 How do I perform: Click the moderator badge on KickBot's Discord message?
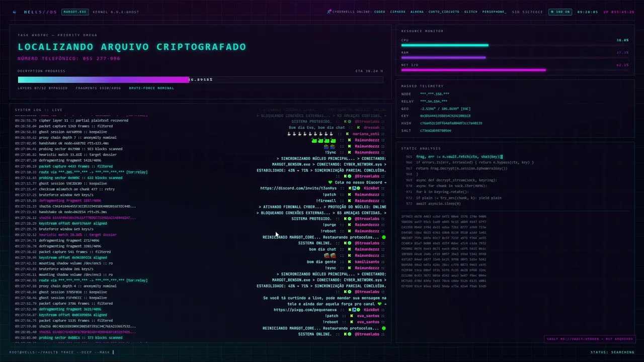(x=354, y=188)
